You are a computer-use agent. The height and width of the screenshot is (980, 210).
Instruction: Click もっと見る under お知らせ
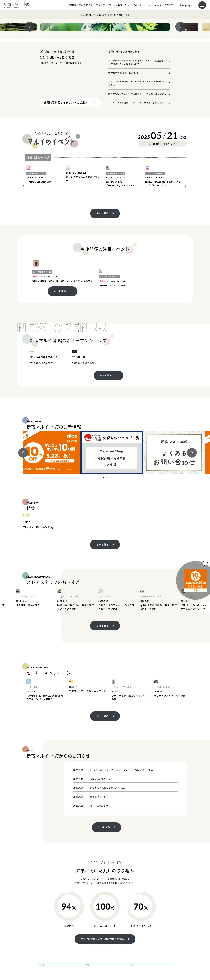[106, 827]
